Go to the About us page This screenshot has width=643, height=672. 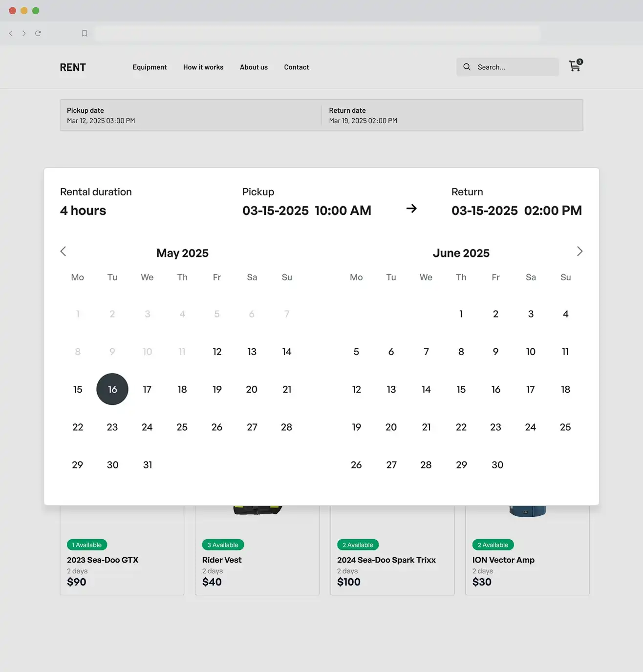pyautogui.click(x=254, y=67)
